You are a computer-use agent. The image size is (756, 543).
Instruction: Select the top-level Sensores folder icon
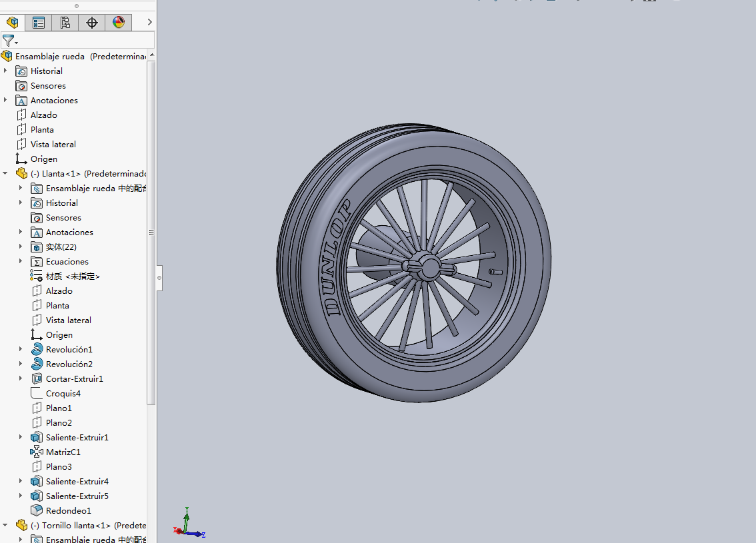[21, 86]
